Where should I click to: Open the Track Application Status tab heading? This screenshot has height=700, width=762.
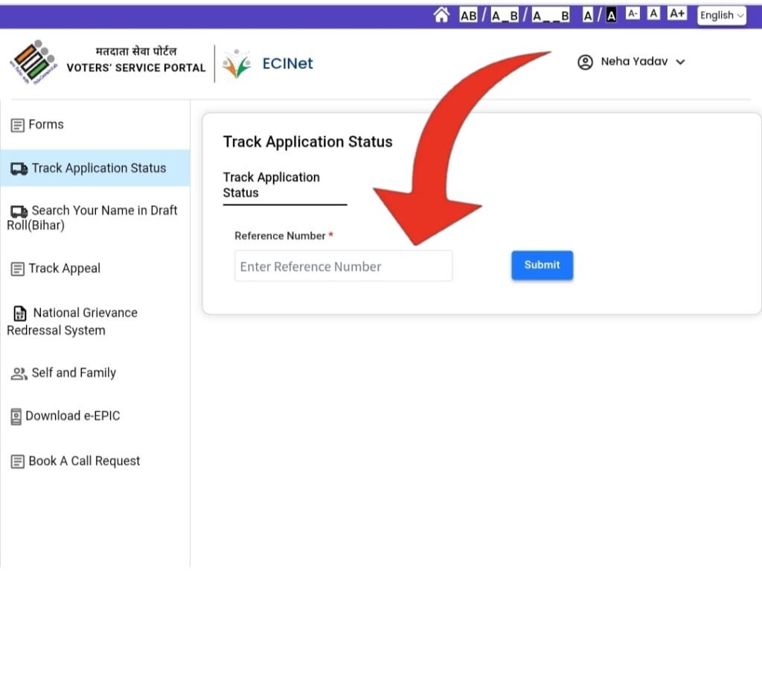272,185
